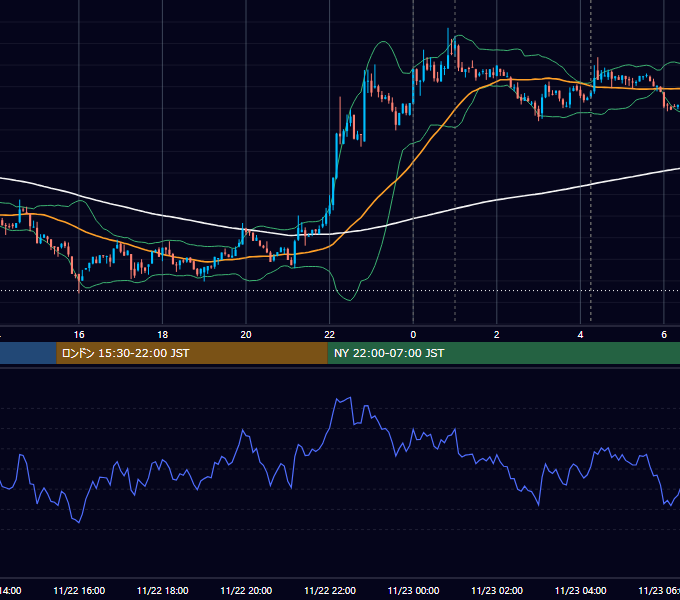The height and width of the screenshot is (600, 680).
Task: Click the 11/22 18:00 date label
Action: coord(163,590)
